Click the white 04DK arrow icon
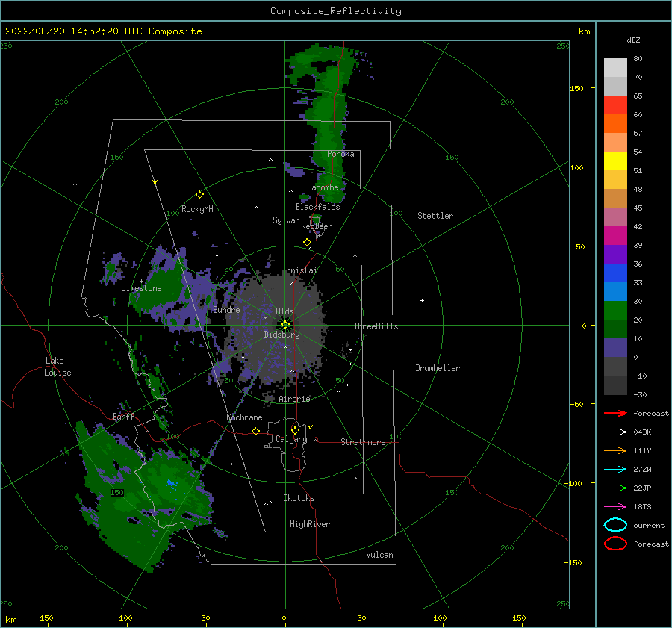The height and width of the screenshot is (628, 672). [x=615, y=432]
